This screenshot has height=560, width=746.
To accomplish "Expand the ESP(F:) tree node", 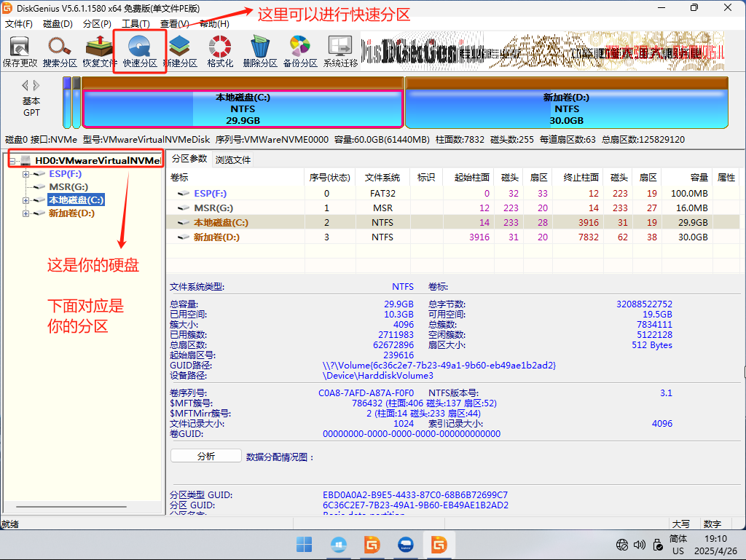I will [x=25, y=174].
